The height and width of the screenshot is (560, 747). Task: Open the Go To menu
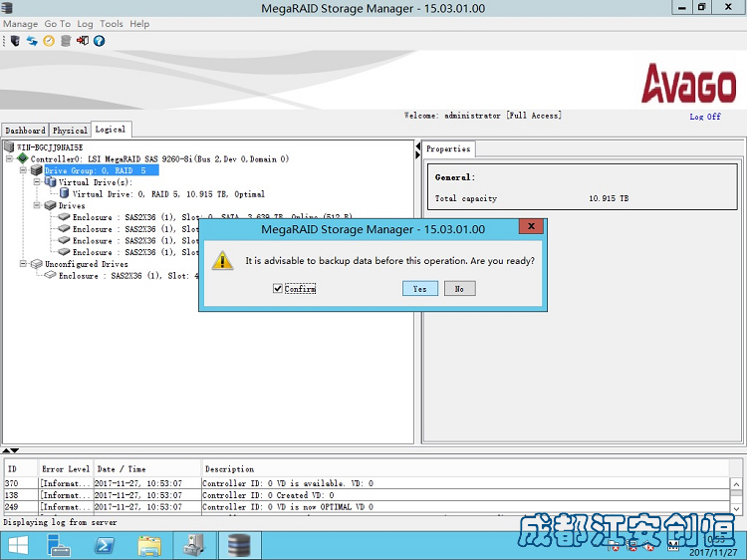[58, 24]
